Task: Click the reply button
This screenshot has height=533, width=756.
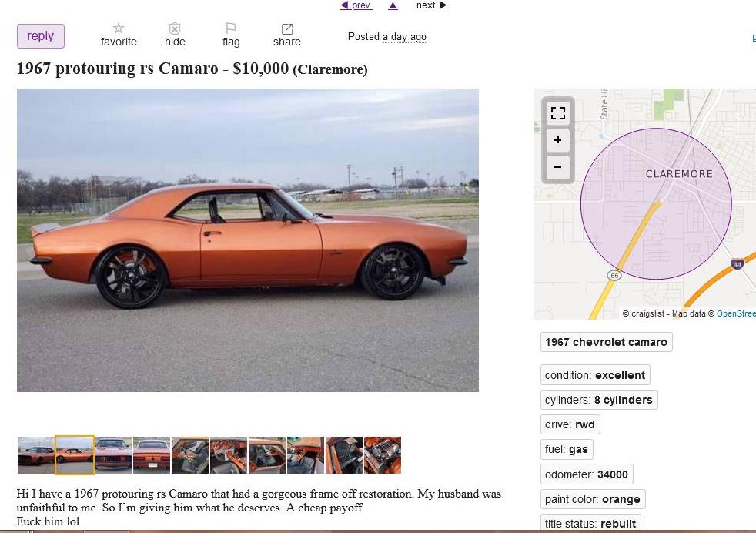Action: point(41,36)
